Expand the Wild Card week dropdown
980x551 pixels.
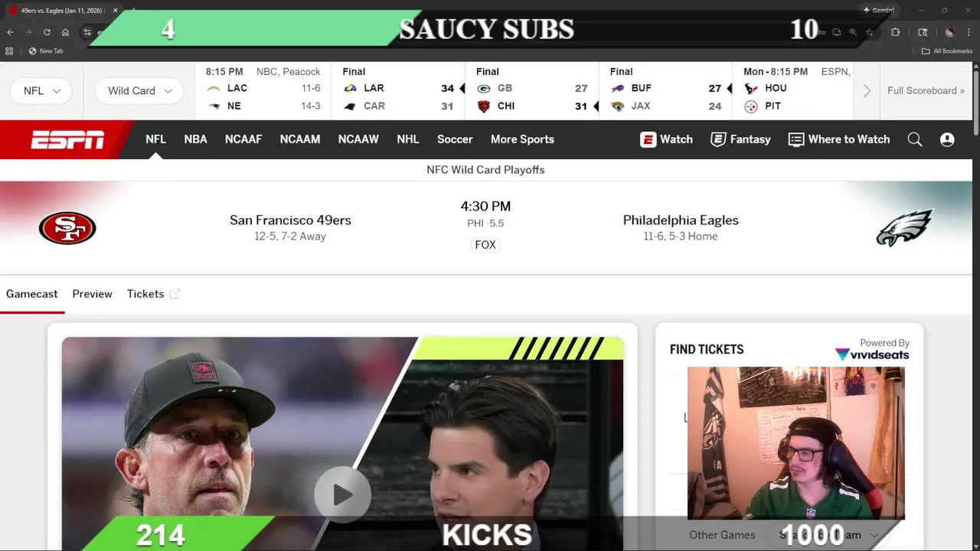139,90
